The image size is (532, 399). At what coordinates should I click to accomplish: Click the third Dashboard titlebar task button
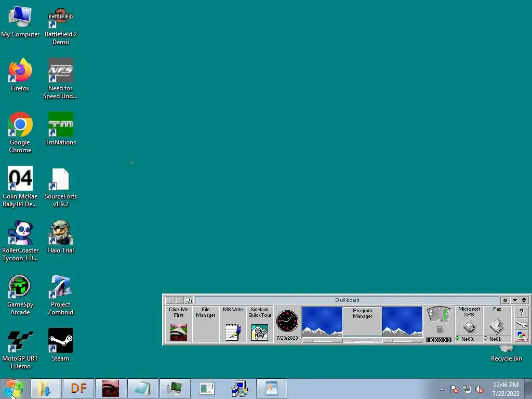189,300
